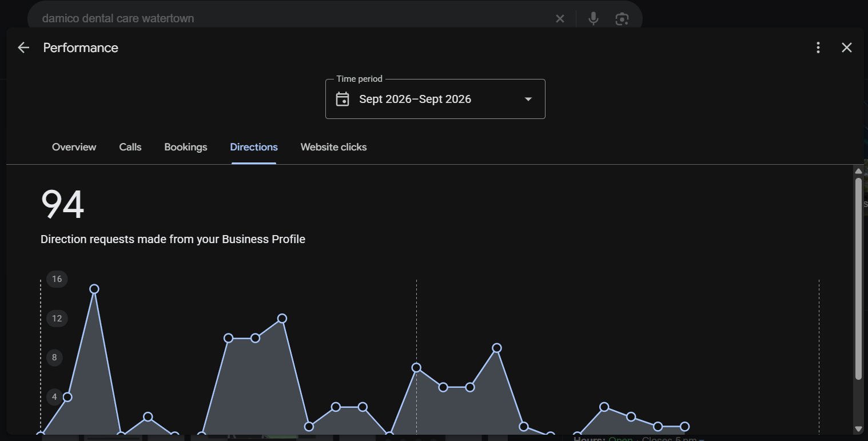Switch to the Calls tab

pos(130,147)
